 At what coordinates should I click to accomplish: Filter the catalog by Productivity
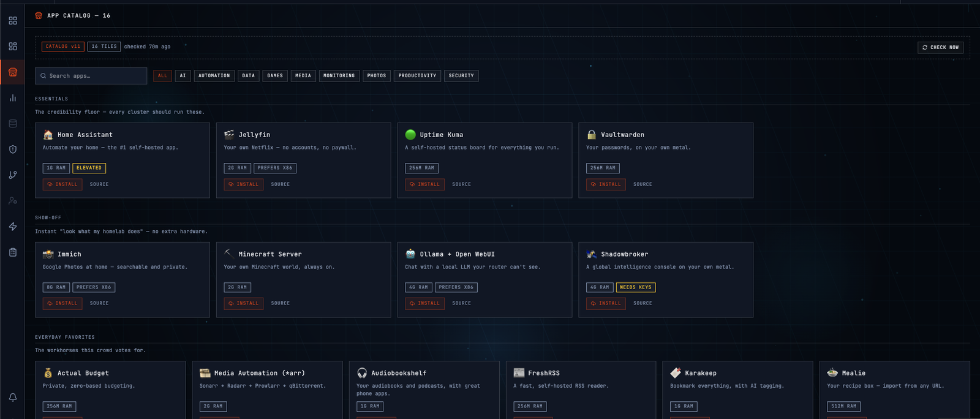click(418, 76)
